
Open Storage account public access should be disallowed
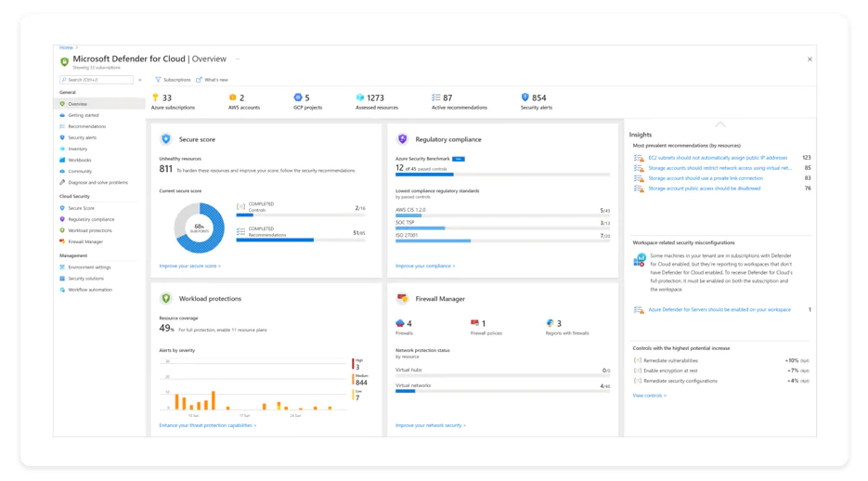704,188
